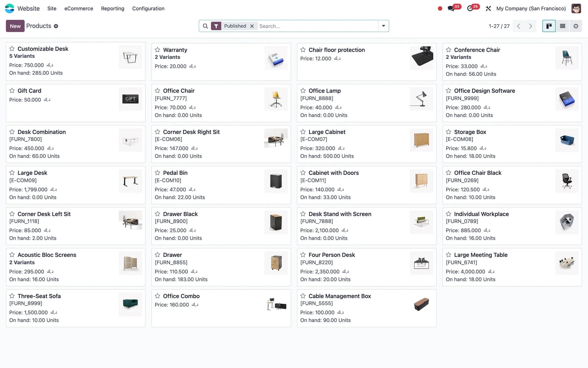Open the Odoo Website app home icon
The height and width of the screenshot is (368, 588).
[10, 8]
